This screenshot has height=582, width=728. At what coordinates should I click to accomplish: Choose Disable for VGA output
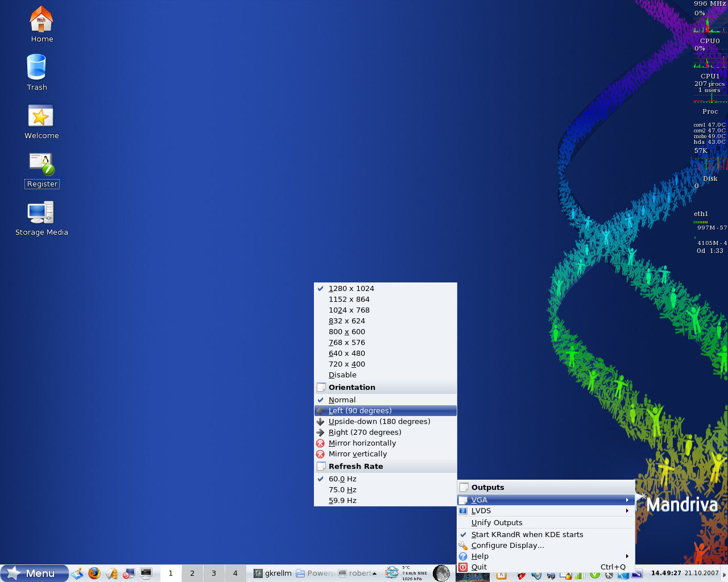[386, 375]
